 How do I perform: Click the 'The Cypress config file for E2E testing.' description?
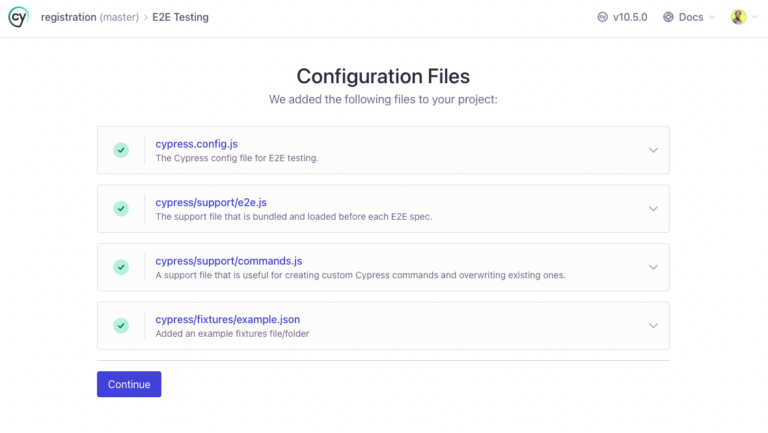pos(237,158)
